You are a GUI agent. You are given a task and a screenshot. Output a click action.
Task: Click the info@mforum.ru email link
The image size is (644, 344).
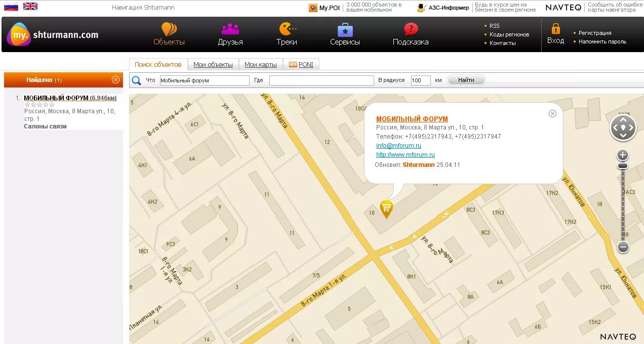tap(398, 146)
